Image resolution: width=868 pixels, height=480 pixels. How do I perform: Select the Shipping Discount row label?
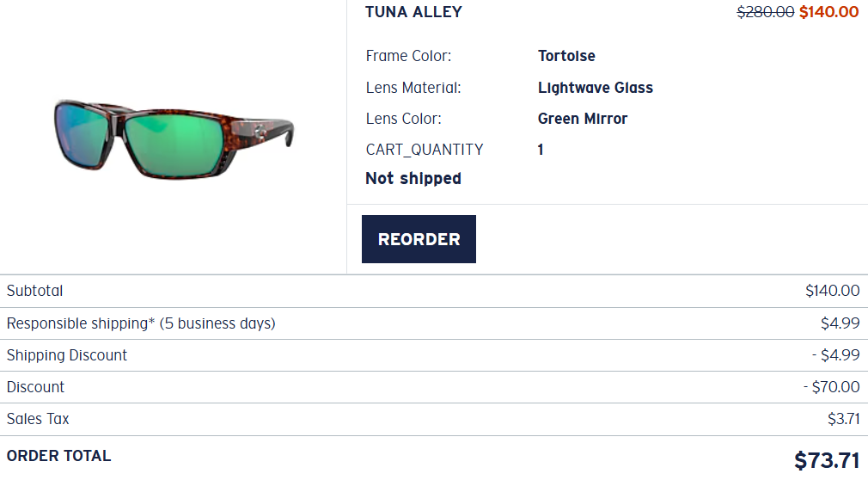67,355
